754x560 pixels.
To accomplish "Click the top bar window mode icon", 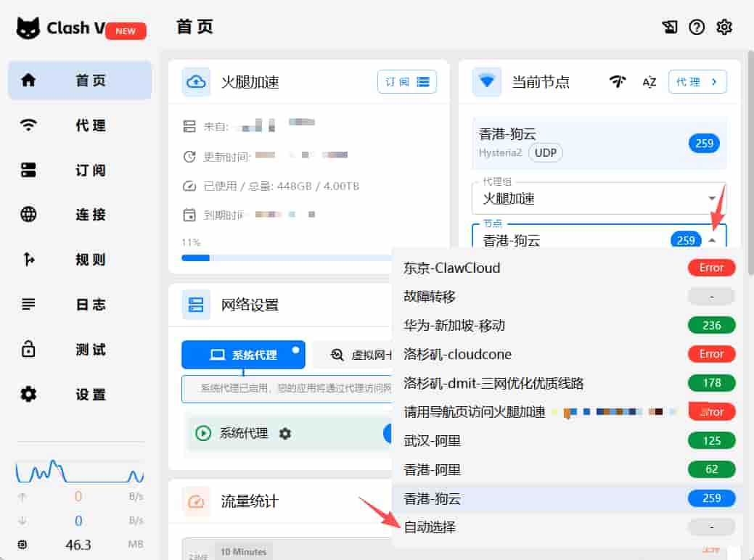I will click(x=669, y=28).
